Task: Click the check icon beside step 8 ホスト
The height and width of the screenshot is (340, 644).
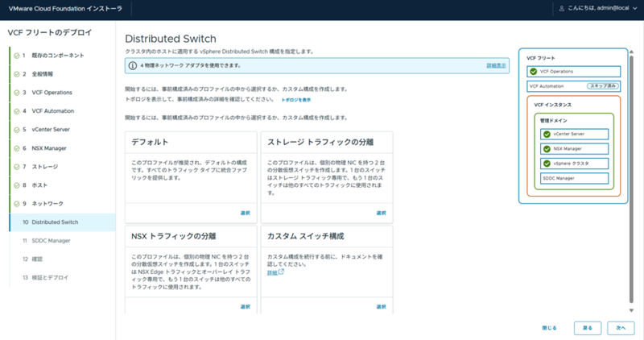Action: (x=16, y=185)
